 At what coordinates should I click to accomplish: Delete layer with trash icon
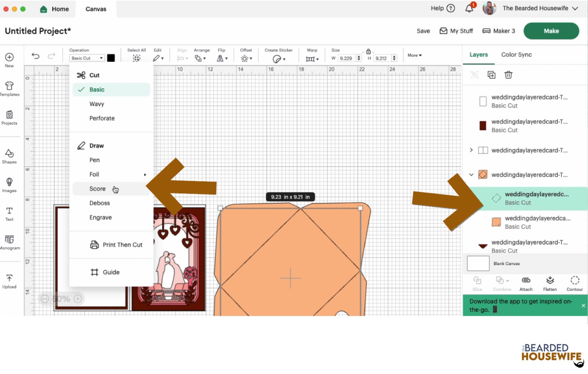(508, 75)
